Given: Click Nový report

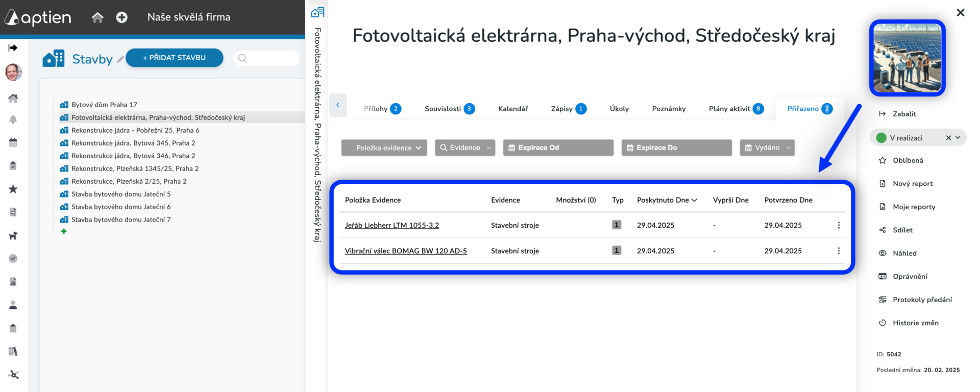Looking at the screenshot, I should tap(906, 184).
